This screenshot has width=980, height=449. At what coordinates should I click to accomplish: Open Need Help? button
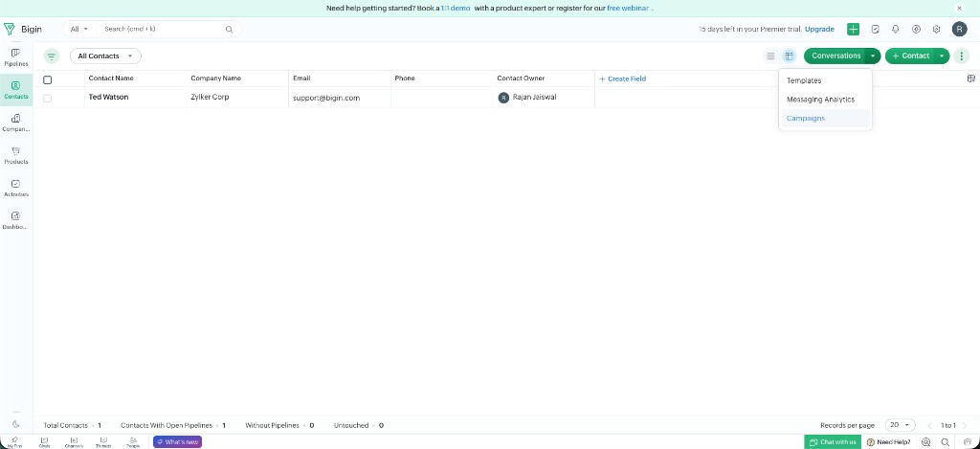tap(889, 442)
